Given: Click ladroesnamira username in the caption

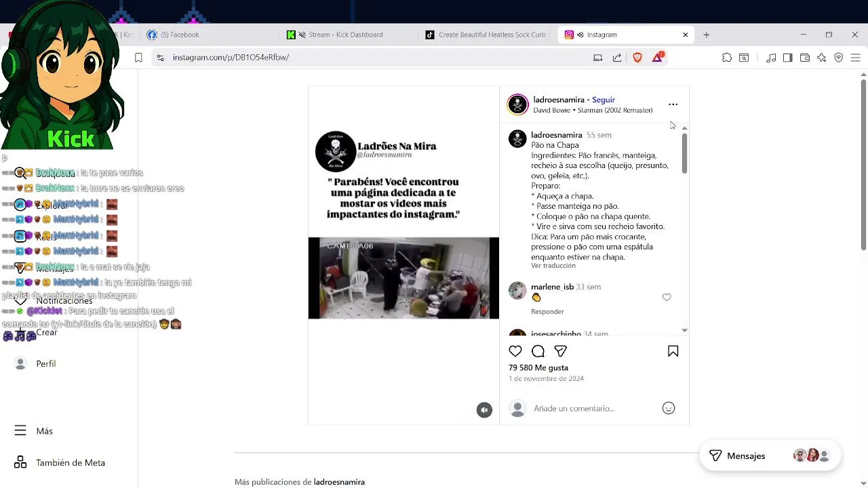Looking at the screenshot, I should coord(556,135).
